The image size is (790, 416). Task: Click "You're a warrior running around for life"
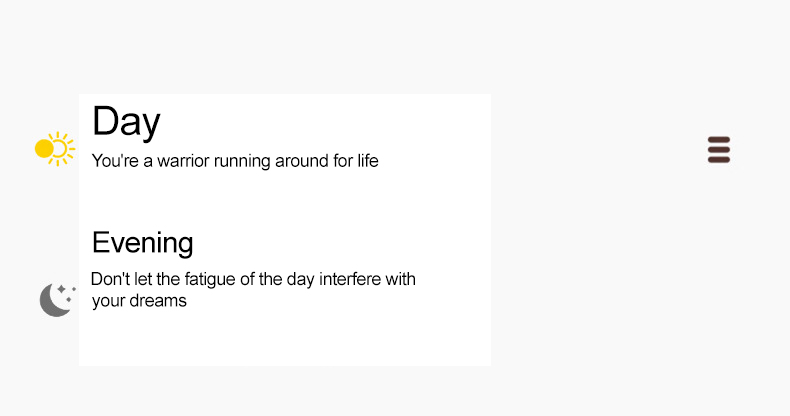235,160
